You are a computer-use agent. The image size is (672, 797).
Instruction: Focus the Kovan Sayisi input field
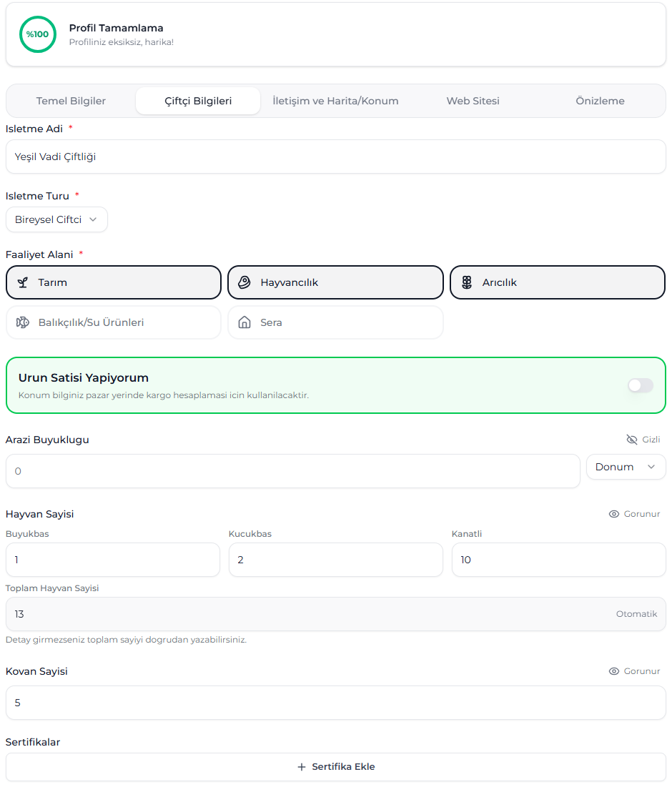pos(335,703)
